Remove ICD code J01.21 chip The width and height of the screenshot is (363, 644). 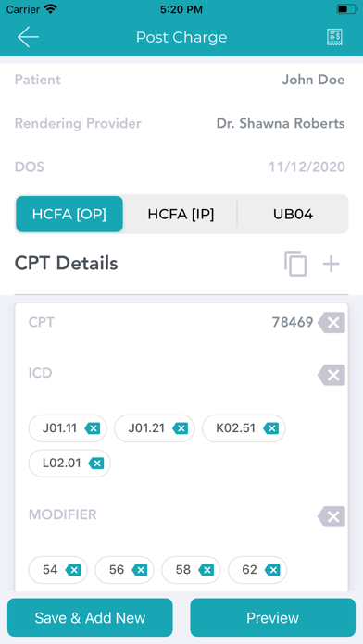tap(180, 428)
